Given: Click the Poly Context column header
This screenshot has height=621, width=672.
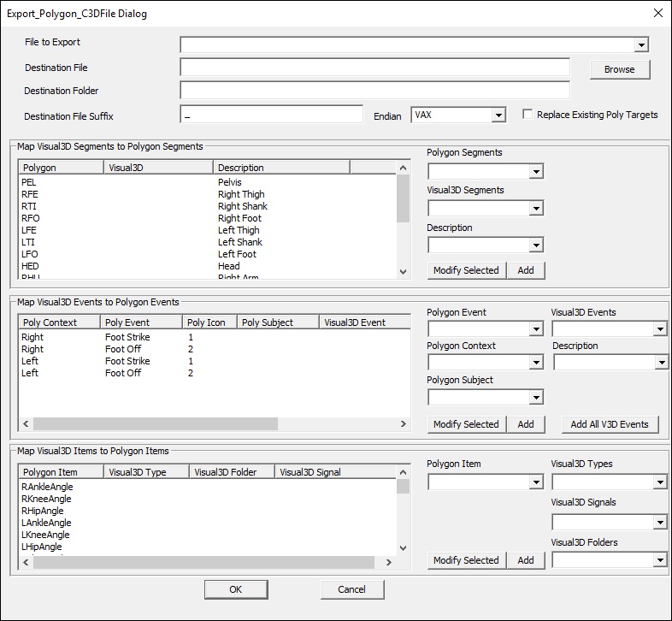Looking at the screenshot, I should pyautogui.click(x=59, y=322).
